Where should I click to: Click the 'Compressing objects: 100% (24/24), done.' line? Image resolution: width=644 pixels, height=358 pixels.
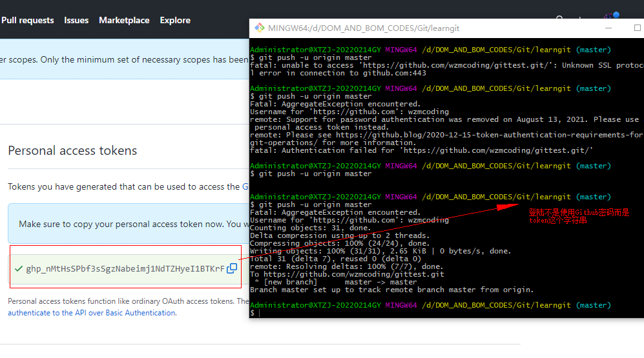(340, 244)
